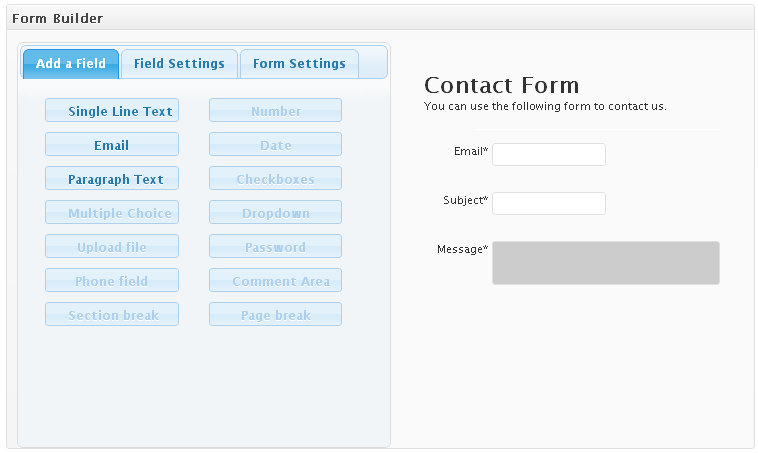Select the Message textarea in the form
Viewport: 758px width, 453px height.
(x=605, y=262)
